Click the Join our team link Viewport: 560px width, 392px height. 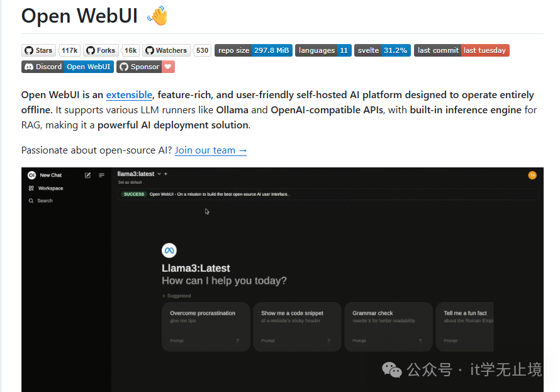(x=210, y=150)
